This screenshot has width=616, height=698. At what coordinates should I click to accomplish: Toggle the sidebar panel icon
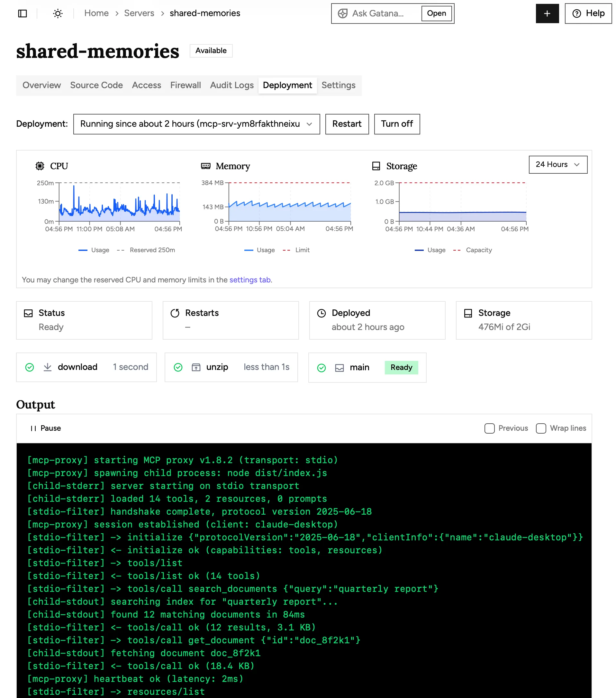[23, 13]
